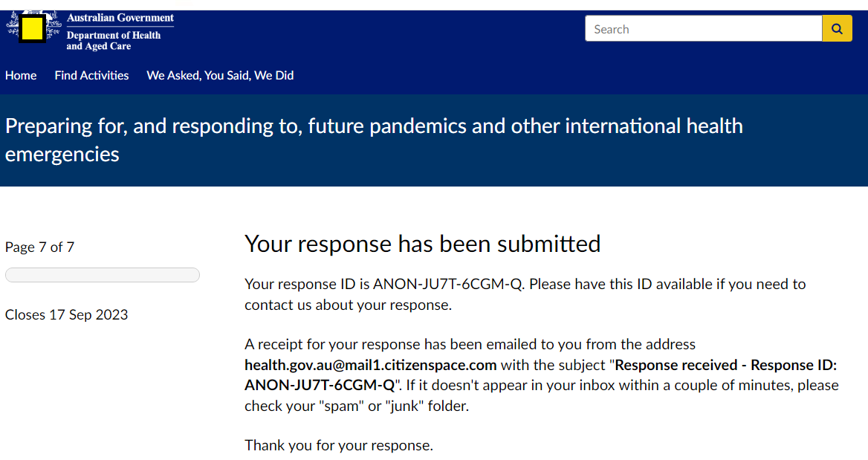Click the health.gov.au@mail1.citizenspace.com email address
Image resolution: width=868 pixels, height=460 pixels.
[x=370, y=365]
